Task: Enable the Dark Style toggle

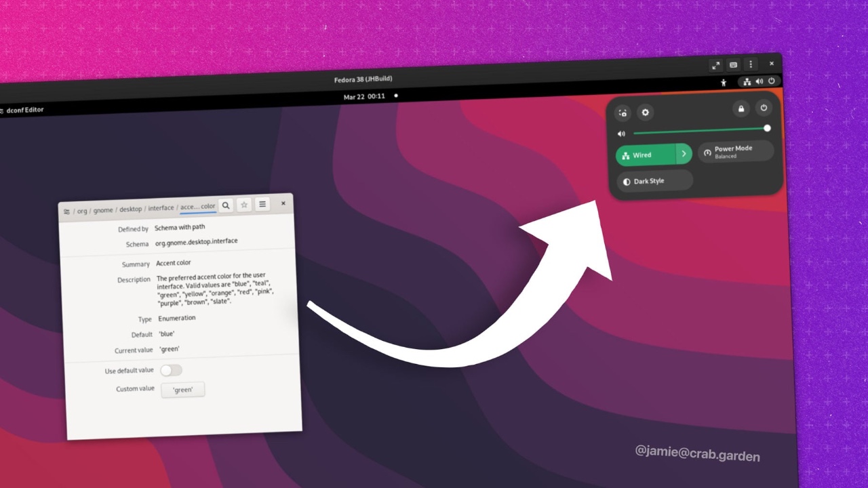Action: point(654,181)
